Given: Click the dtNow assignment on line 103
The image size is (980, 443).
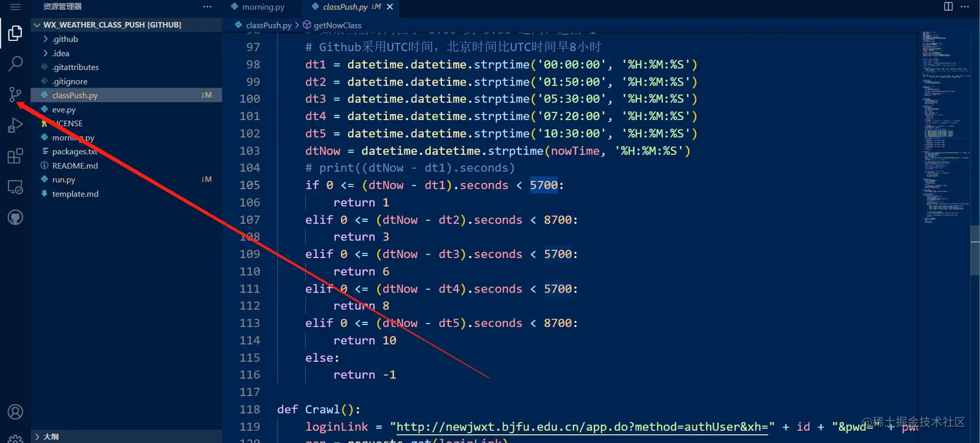Looking at the screenshot, I should (498, 150).
